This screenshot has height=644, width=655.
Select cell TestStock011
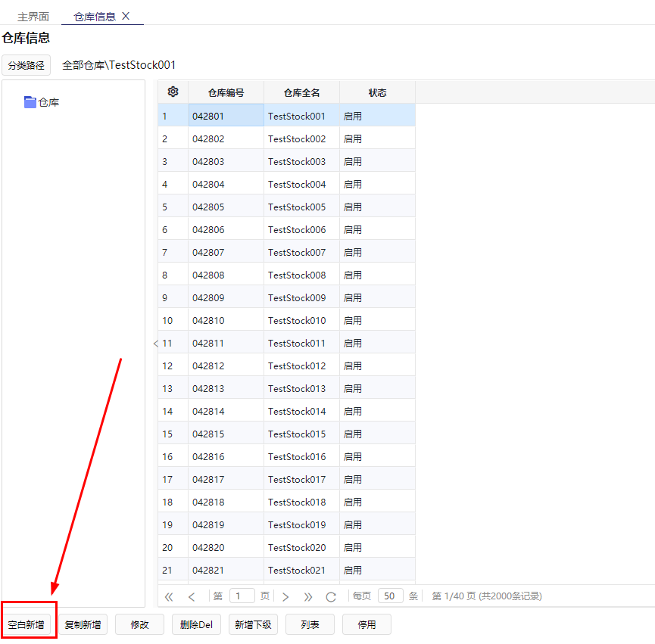(301, 343)
